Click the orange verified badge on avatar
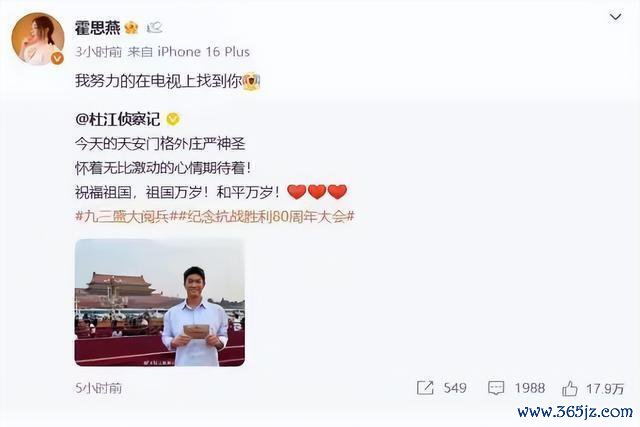640x427 pixels. click(x=57, y=59)
